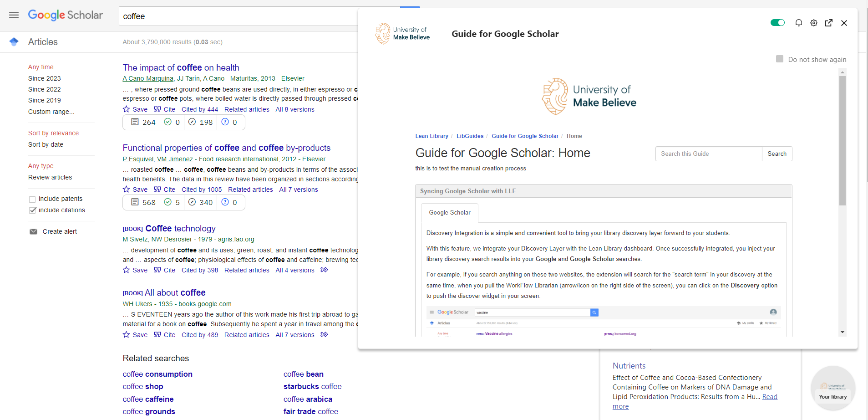Click contrasting citations icon in Functional properties row
This screenshot has width=868, height=420.
coord(225,202)
